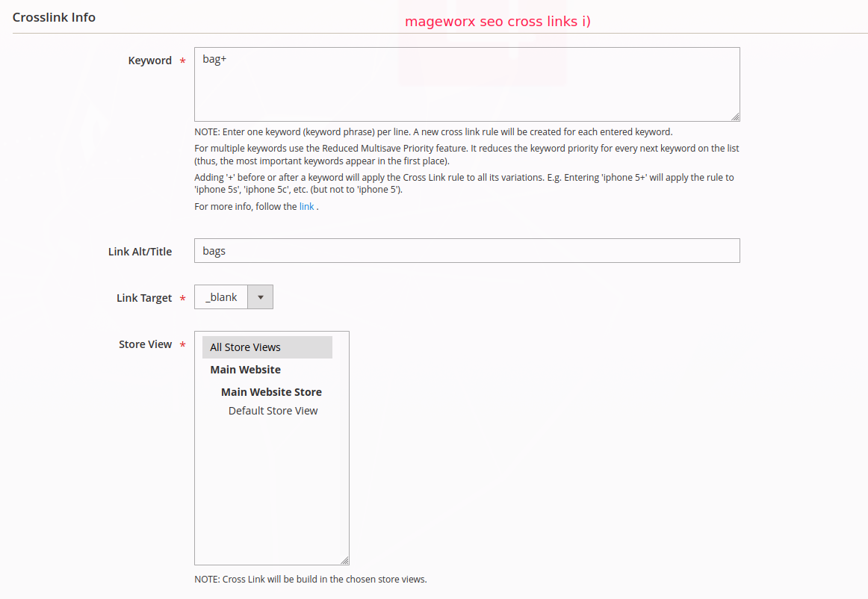Click the _blank value in Link Target
868x599 pixels.
pyautogui.click(x=221, y=297)
